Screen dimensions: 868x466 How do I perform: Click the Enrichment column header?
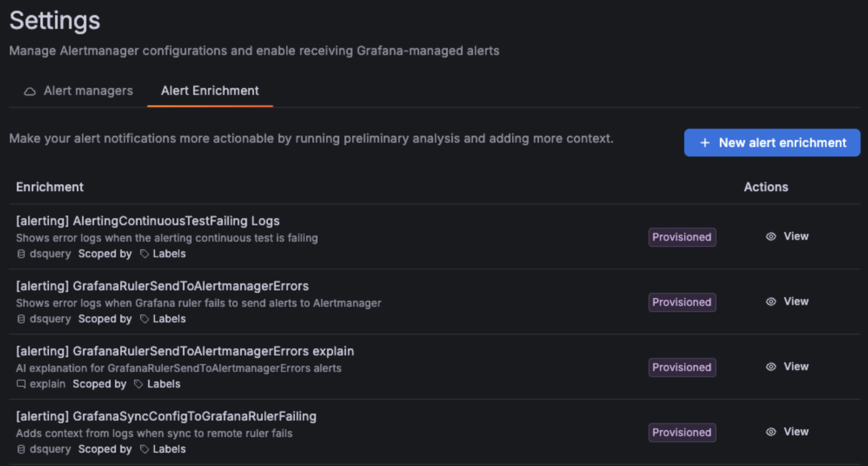click(x=50, y=187)
